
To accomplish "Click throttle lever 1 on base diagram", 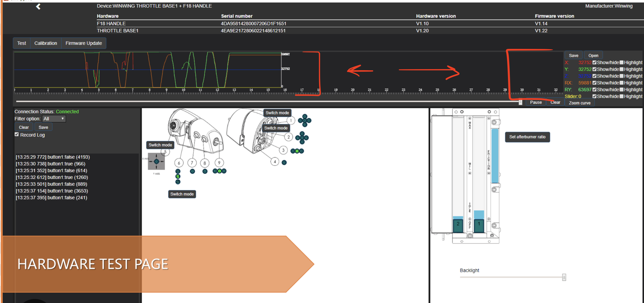I will pyautogui.click(x=479, y=226).
